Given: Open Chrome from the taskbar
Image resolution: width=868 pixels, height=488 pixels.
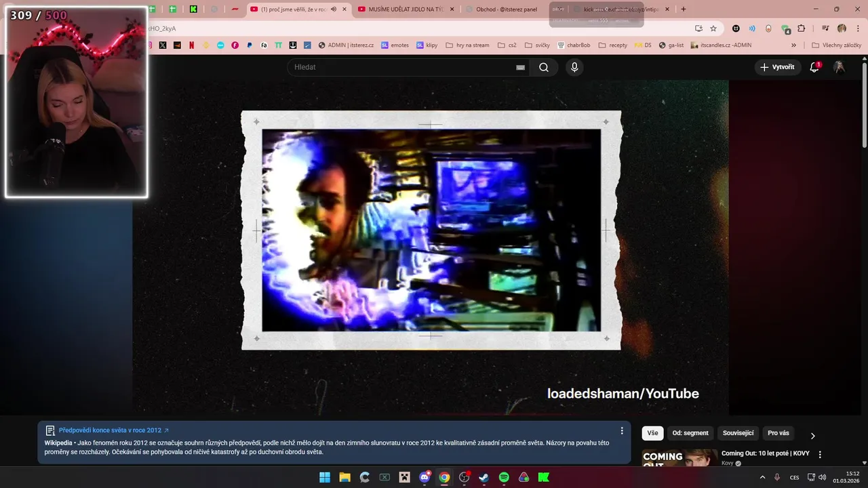Looking at the screenshot, I should [444, 477].
